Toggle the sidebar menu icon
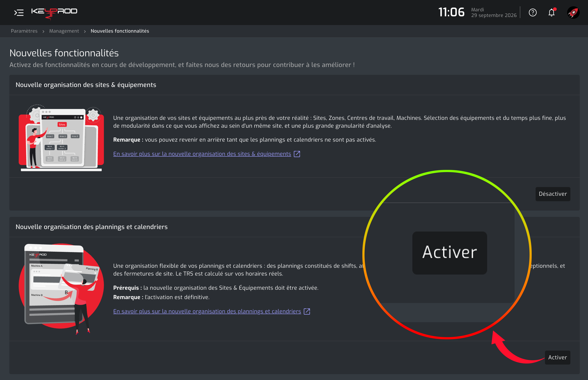This screenshot has height=380, width=588. pos(19,12)
